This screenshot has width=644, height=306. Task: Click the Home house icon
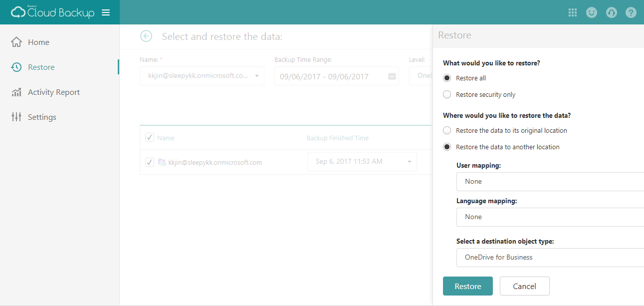[16, 42]
